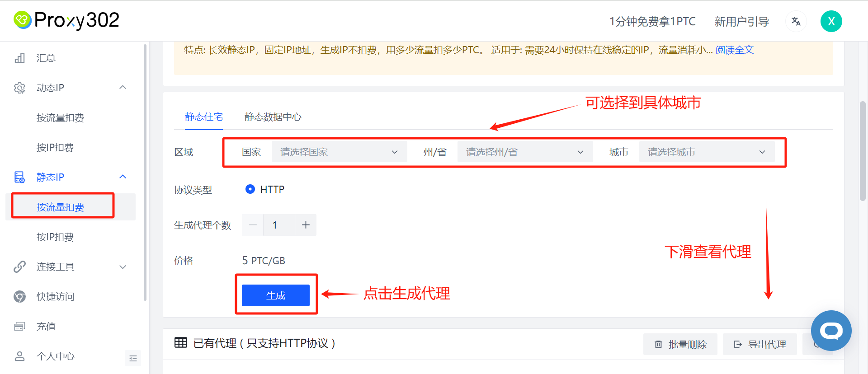The image size is (868, 374).
Task: Click the 5 PTC/GB price text
Action: pos(264,261)
